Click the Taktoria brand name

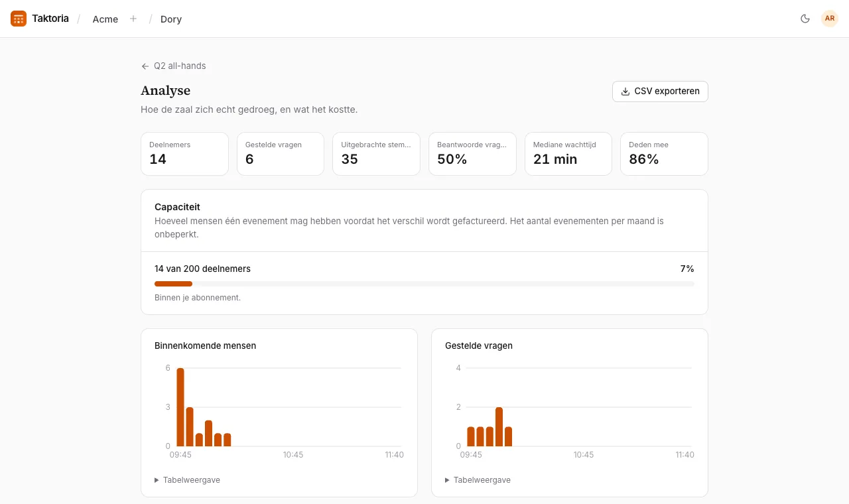[x=50, y=19]
